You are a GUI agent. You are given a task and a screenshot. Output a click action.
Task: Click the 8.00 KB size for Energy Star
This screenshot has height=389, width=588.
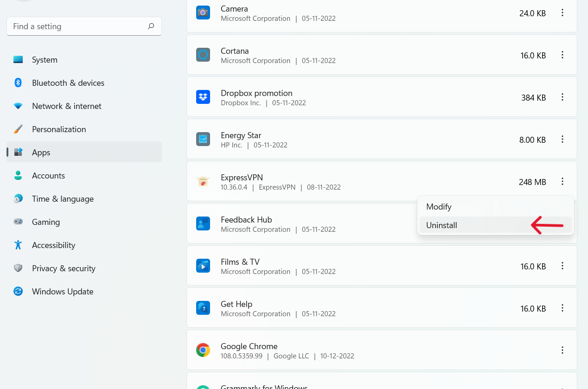click(x=532, y=140)
